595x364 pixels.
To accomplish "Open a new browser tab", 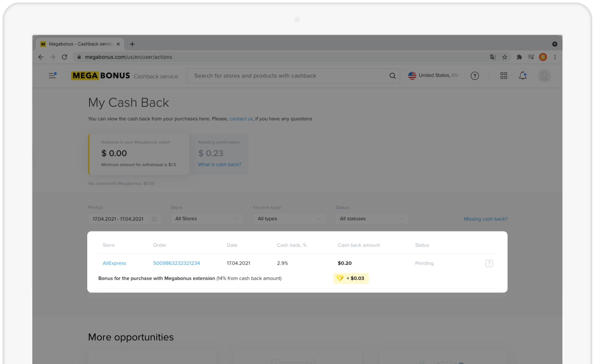I will tap(132, 44).
